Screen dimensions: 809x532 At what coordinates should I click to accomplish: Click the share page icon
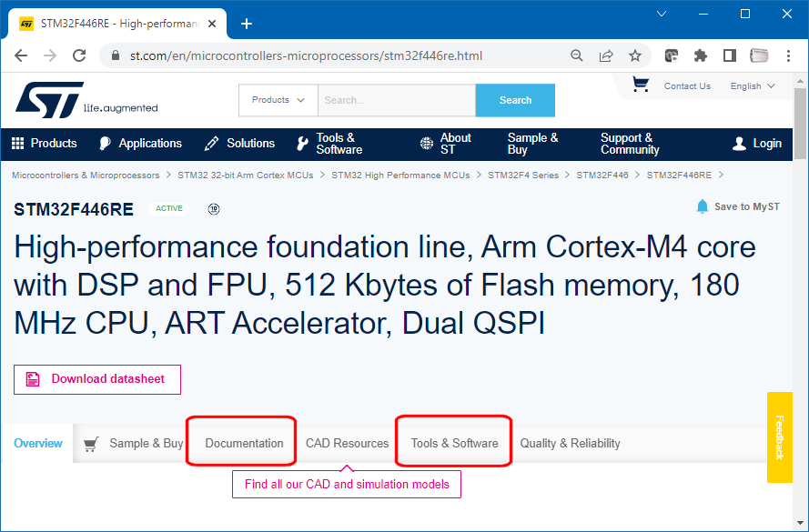pyautogui.click(x=606, y=55)
